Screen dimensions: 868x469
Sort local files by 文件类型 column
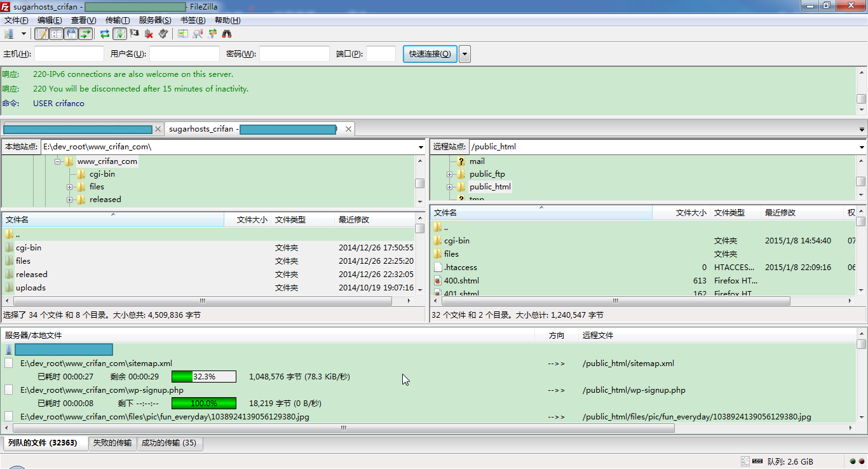point(303,220)
